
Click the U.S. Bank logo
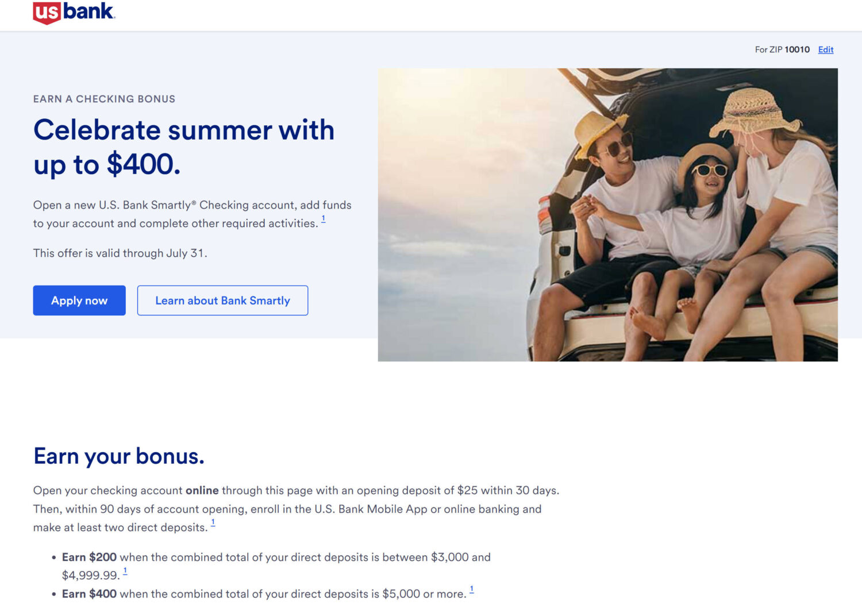[x=74, y=13]
